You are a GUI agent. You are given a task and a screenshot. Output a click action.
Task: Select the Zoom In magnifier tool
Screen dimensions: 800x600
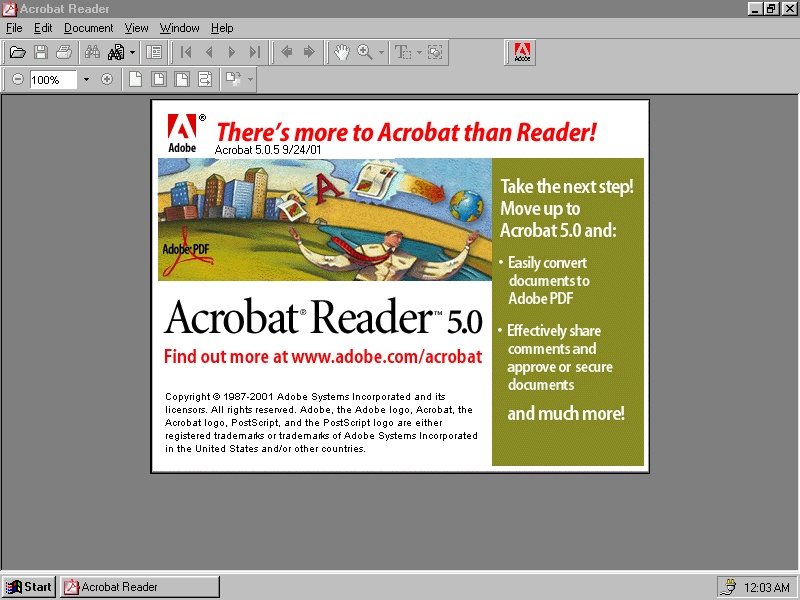[365, 52]
